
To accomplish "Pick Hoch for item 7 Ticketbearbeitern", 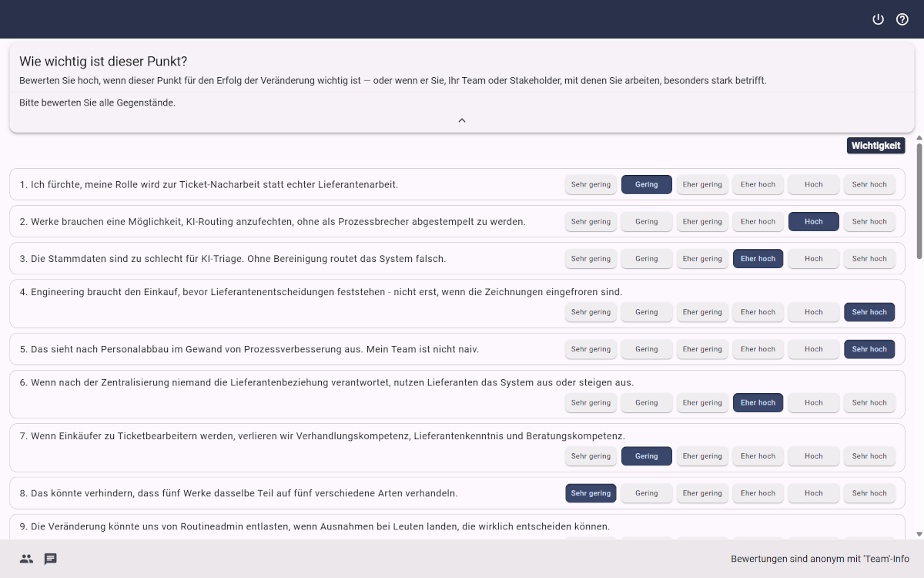I will click(814, 456).
